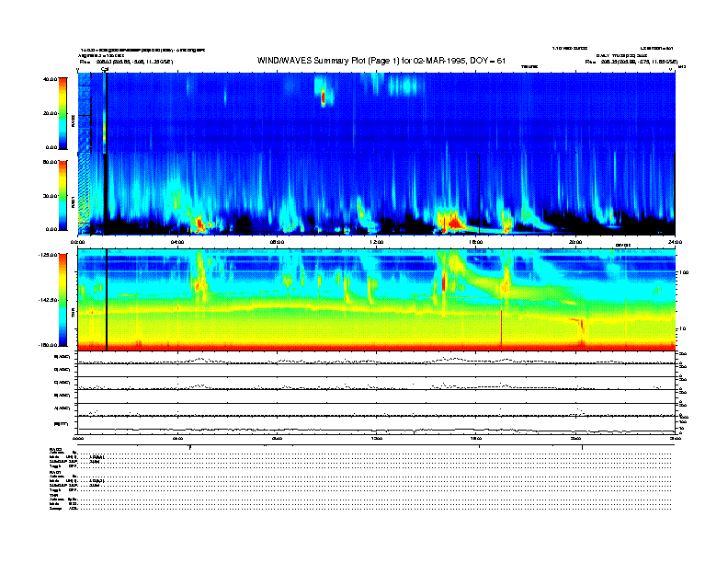The height and width of the screenshot is (563, 728).
Task: Click the top-right Re= position line
Action: tap(631, 62)
